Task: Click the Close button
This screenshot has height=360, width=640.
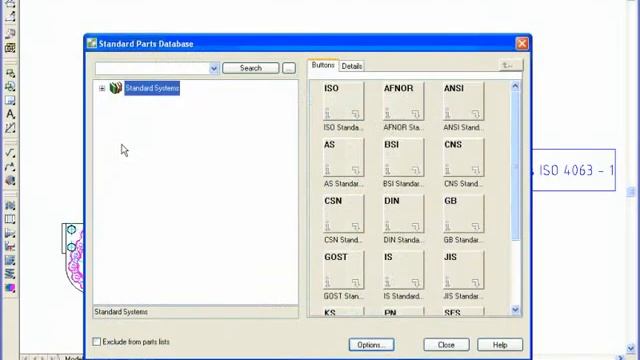Action: click(446, 345)
